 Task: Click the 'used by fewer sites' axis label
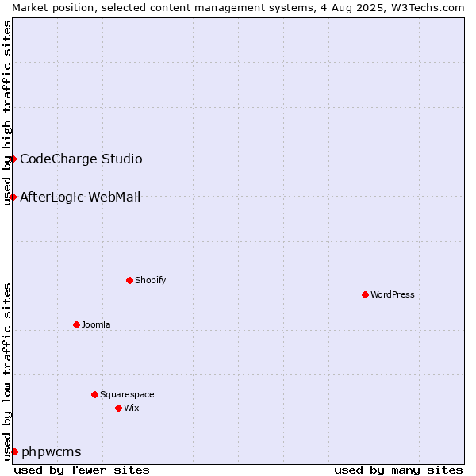(x=82, y=470)
